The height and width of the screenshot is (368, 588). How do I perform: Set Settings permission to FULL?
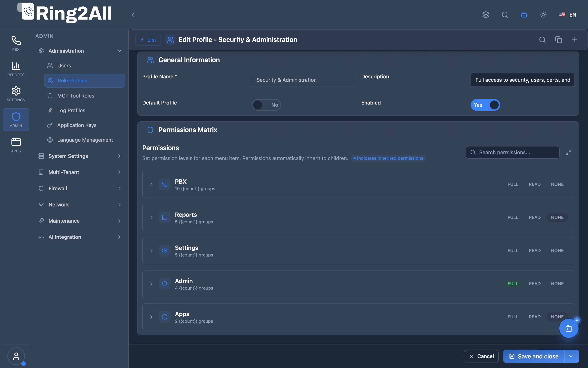pyautogui.click(x=513, y=250)
